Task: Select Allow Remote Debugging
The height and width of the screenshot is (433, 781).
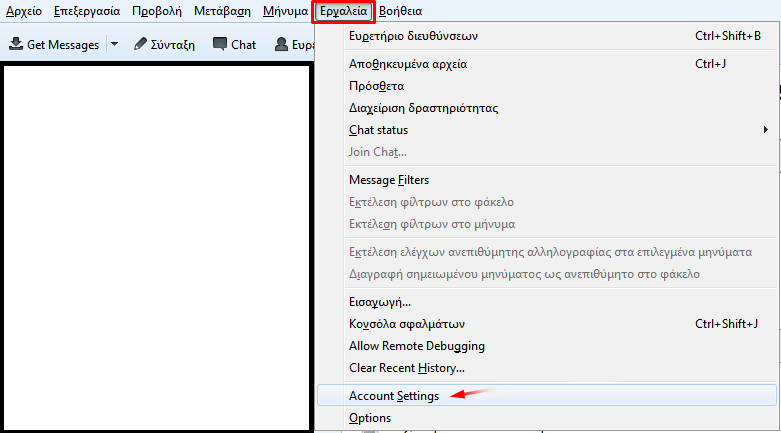Action: (x=547, y=345)
